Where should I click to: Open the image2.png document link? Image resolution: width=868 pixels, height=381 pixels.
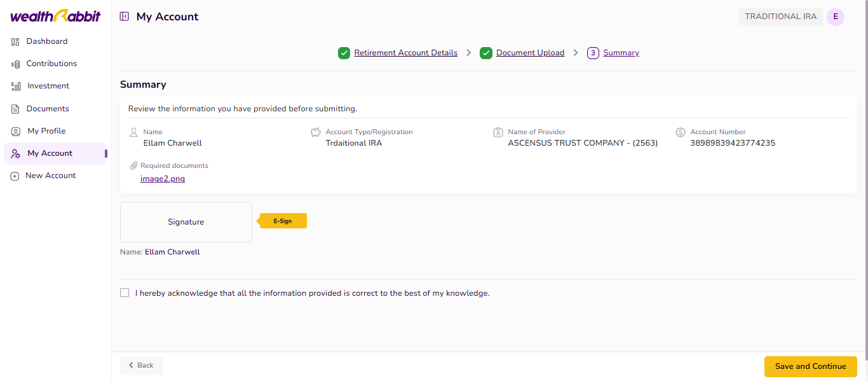[163, 179]
